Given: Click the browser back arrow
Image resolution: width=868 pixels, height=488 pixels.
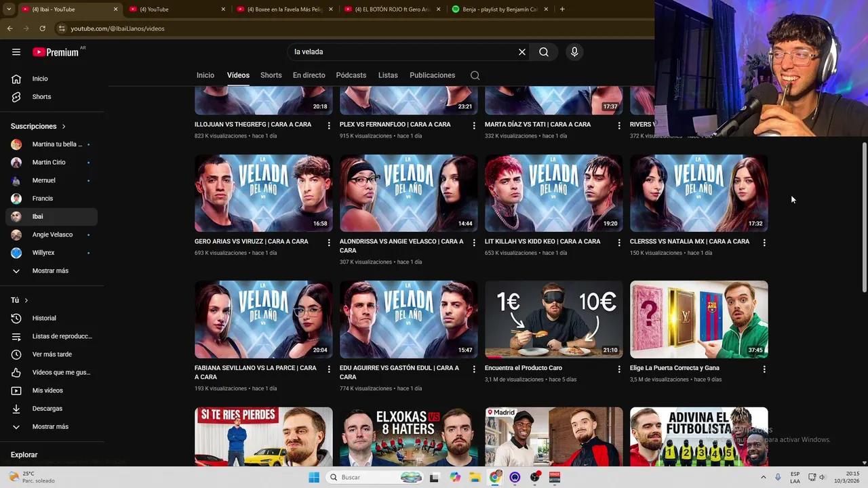Looking at the screenshot, I should point(9,28).
